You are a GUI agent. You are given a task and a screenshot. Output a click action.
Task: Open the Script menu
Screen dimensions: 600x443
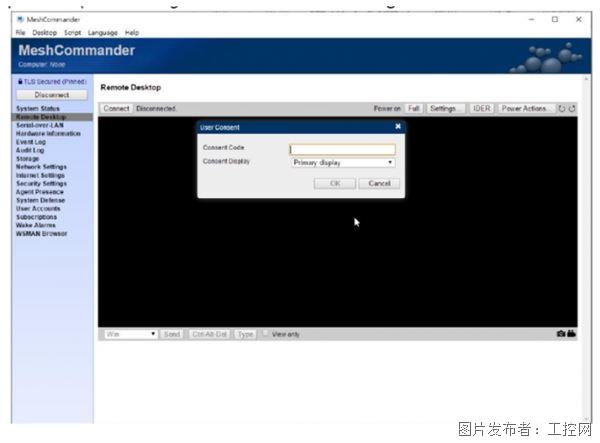(72, 33)
